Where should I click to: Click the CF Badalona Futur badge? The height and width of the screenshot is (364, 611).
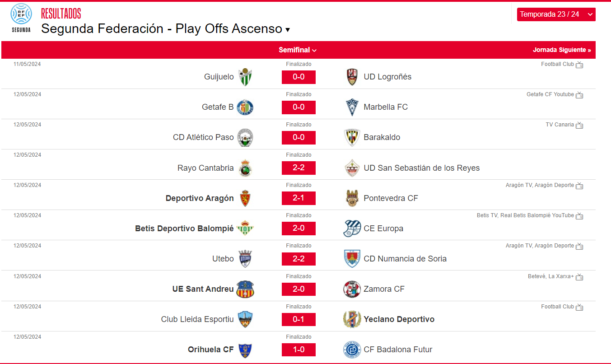tap(352, 350)
